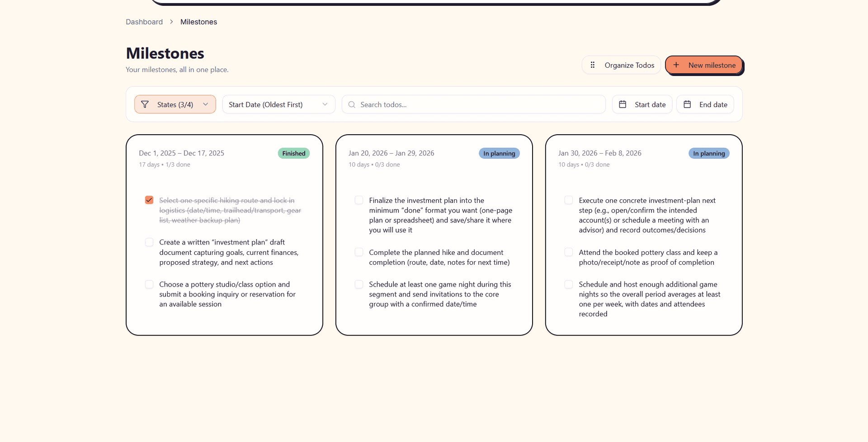Check the planned hike completion todo
This screenshot has height=442, width=868.
pyautogui.click(x=359, y=252)
